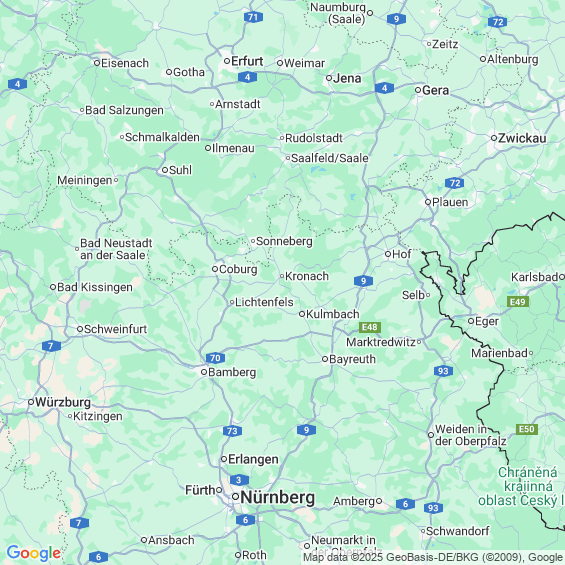Click the Schweinfurt town label

116,329
